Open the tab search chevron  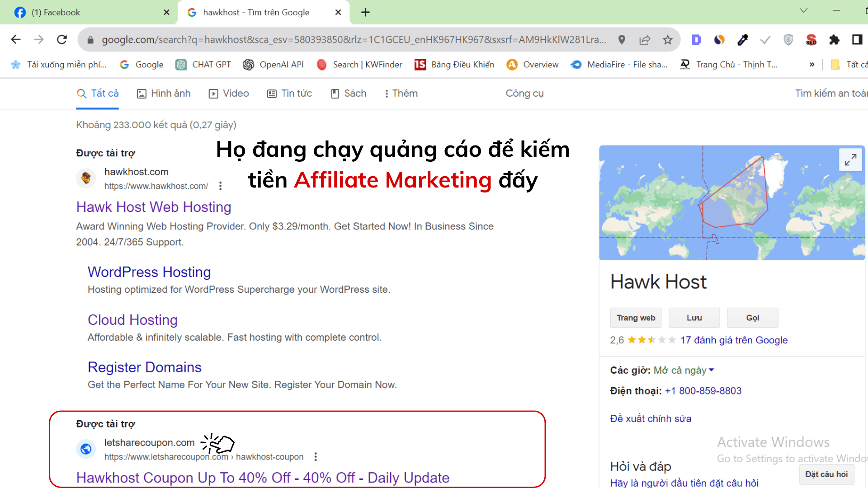point(804,10)
